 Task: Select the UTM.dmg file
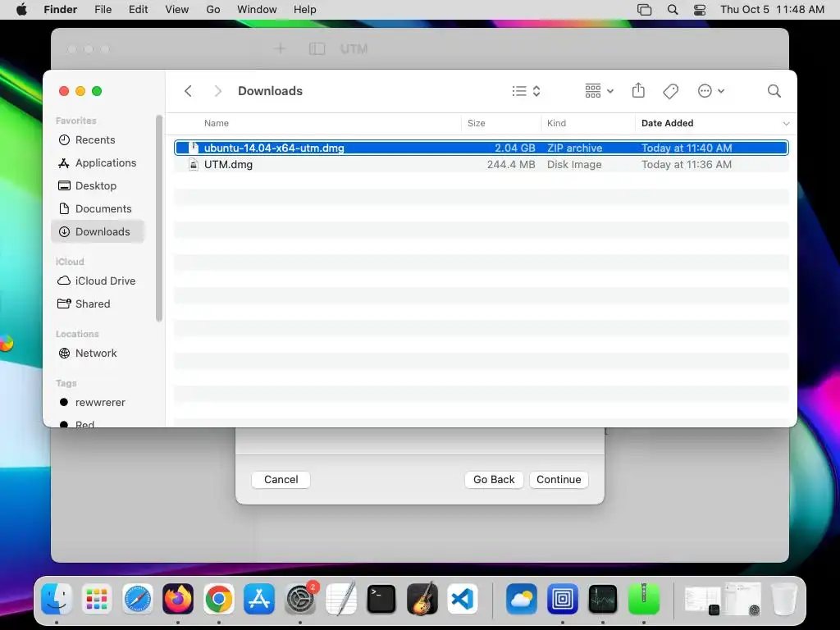point(481,164)
